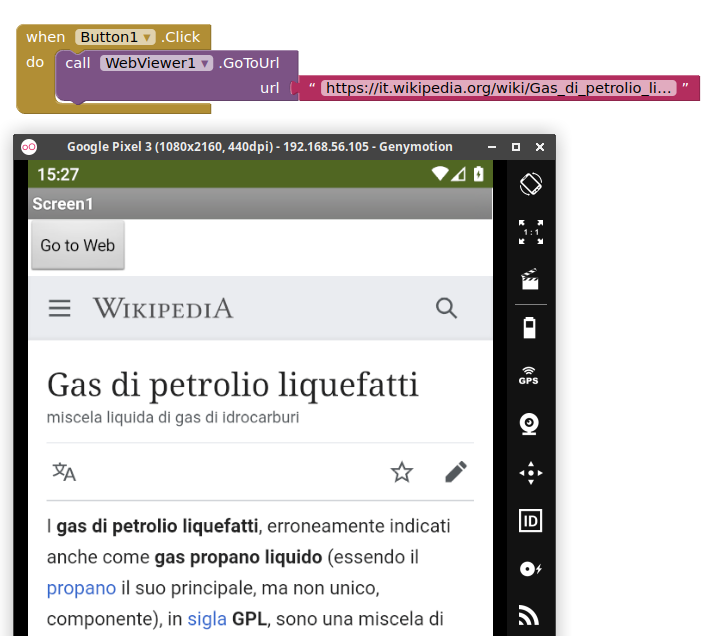Toggle the star watchlist icon on article
Viewport: 715px width, 636px height.
402,472
